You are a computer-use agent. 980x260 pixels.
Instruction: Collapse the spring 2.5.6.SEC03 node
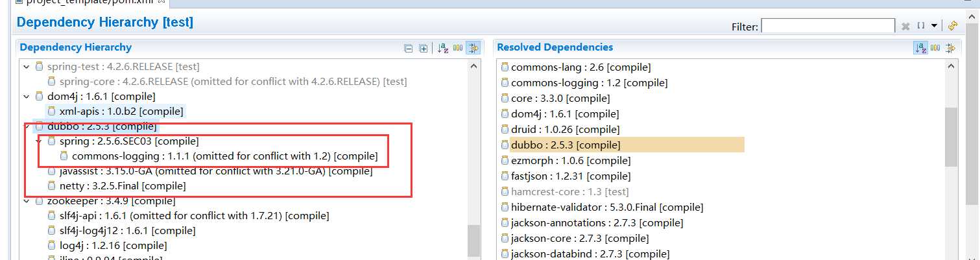(x=38, y=141)
